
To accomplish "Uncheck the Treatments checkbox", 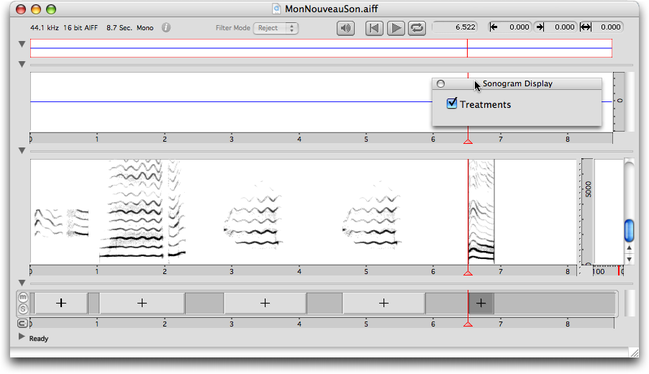I will 452,103.
